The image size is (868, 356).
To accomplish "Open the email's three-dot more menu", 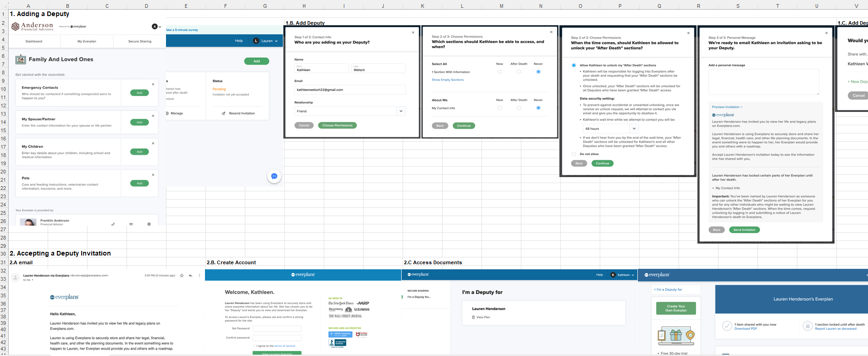I will (199, 276).
